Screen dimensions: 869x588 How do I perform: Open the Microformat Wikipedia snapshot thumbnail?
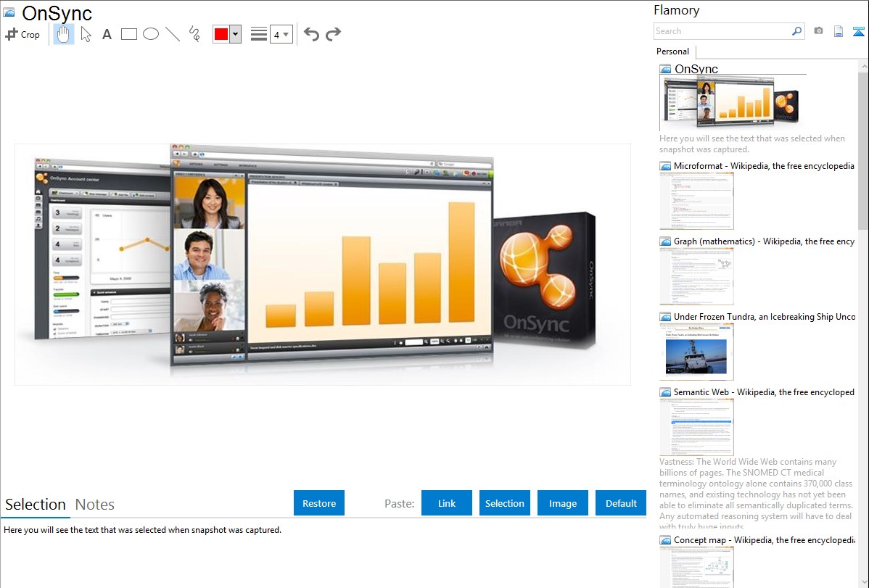tap(696, 201)
